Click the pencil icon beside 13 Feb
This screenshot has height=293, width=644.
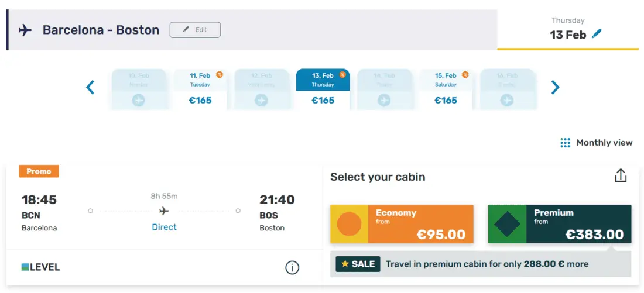(x=597, y=34)
